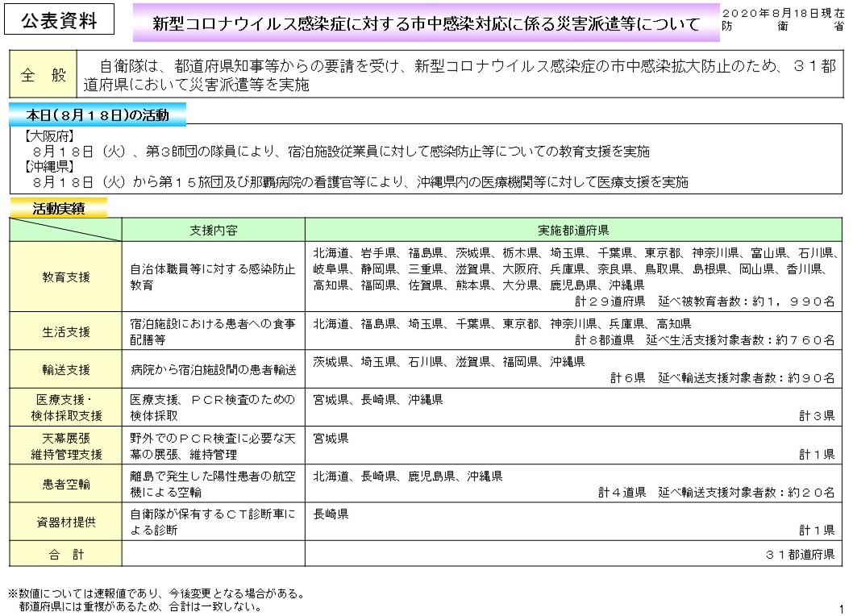Click 長崎県 in the 資器材提供 row
853x616 pixels.
331,514
